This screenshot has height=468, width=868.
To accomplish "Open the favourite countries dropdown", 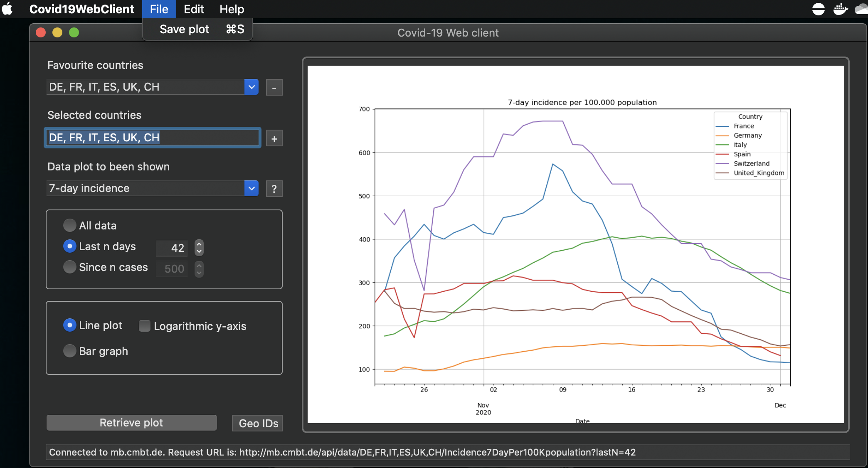I will click(x=251, y=87).
